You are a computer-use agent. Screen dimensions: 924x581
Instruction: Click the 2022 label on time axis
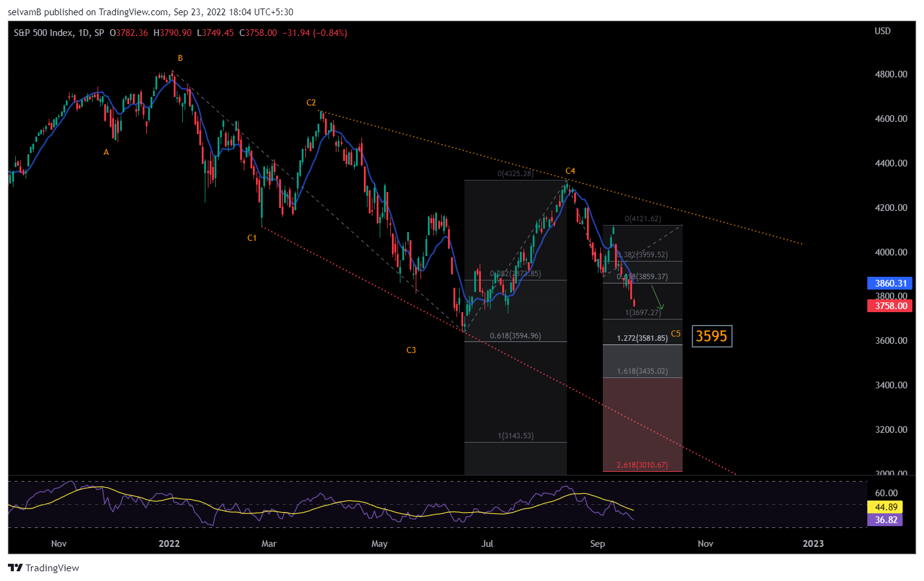point(169,544)
